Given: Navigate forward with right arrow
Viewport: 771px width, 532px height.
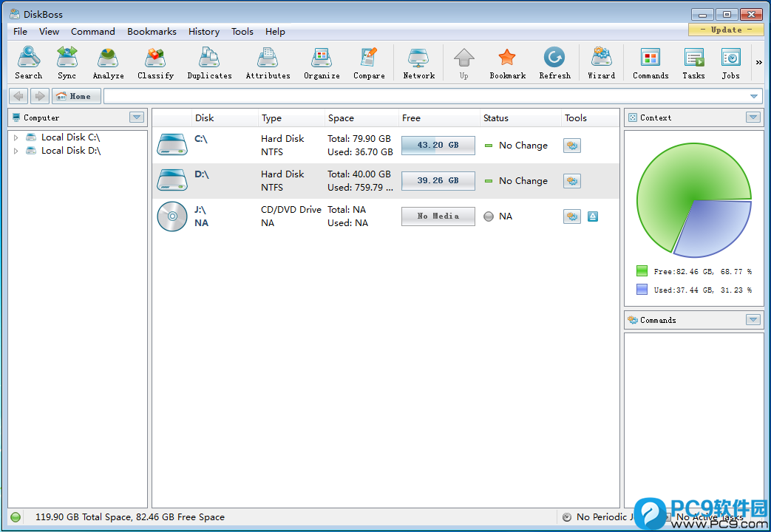Looking at the screenshot, I should point(40,96).
